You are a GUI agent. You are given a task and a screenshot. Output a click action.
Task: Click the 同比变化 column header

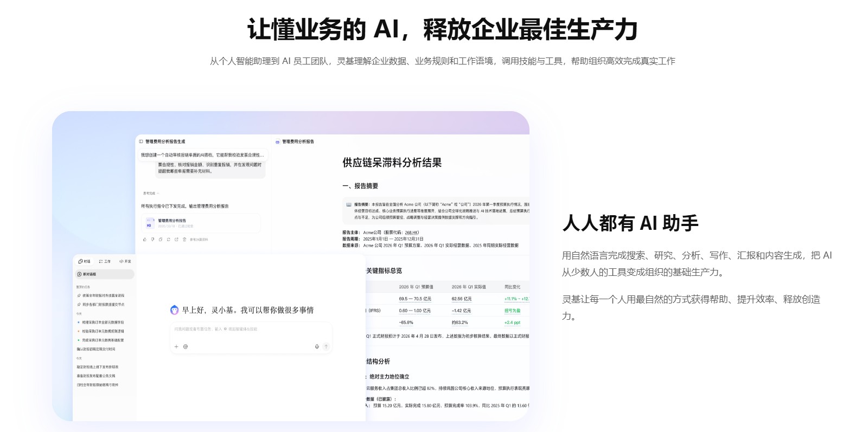point(512,287)
